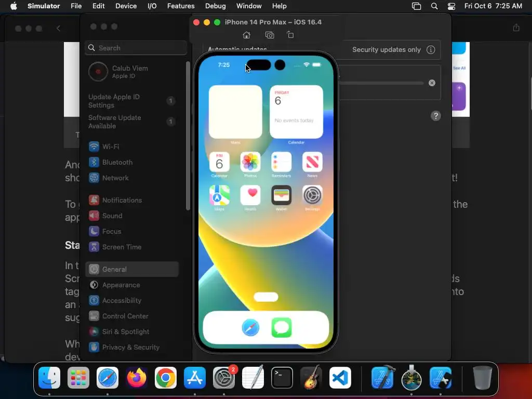The image size is (532, 399).
Task: Open App Store from the Dock
Action: [x=195, y=378]
